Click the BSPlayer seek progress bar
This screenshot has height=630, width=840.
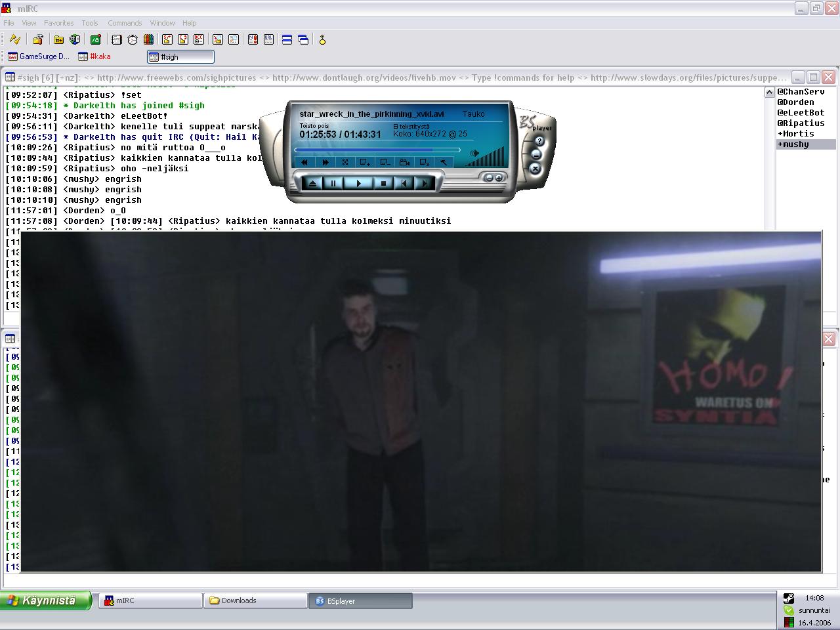377,150
